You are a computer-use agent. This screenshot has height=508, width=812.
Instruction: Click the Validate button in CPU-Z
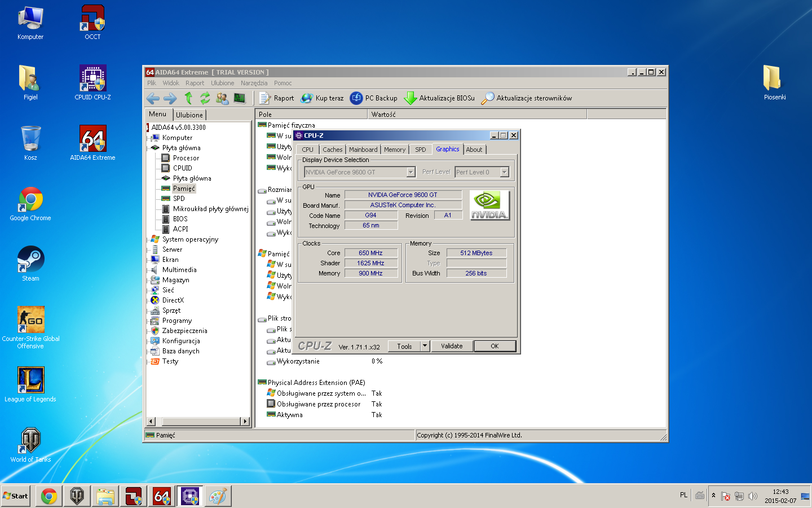point(452,345)
